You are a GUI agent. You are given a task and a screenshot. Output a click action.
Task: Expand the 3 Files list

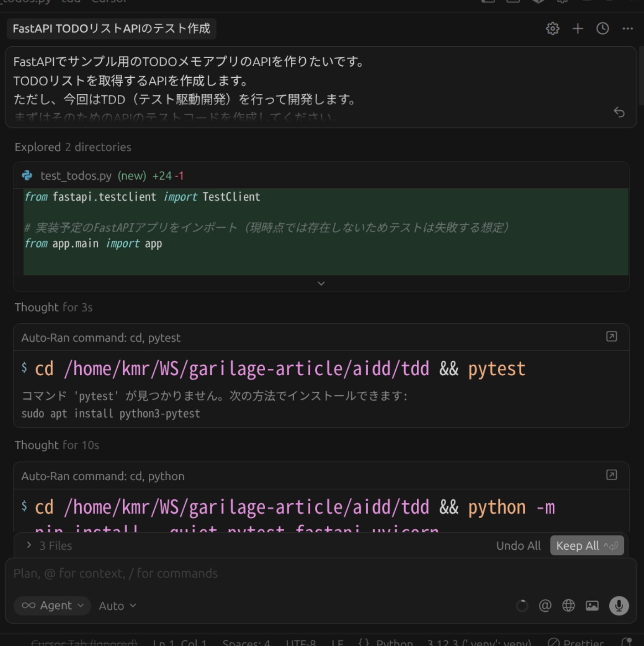tap(49, 546)
